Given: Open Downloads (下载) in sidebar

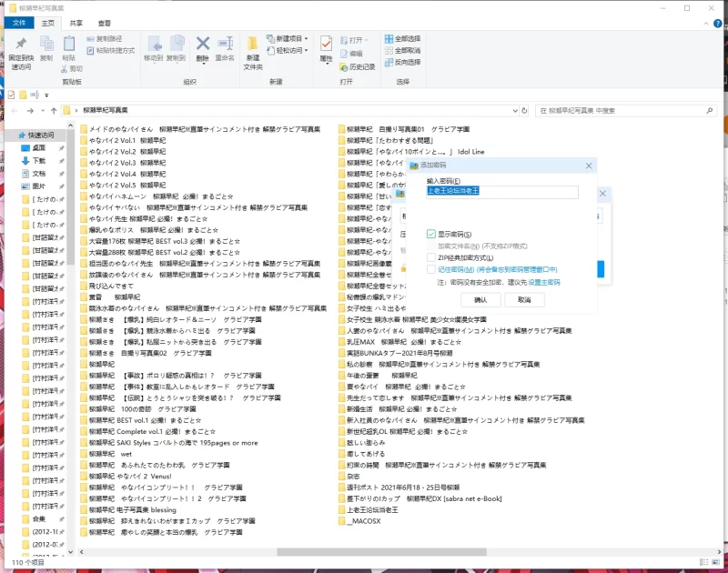Looking at the screenshot, I should coord(39,161).
